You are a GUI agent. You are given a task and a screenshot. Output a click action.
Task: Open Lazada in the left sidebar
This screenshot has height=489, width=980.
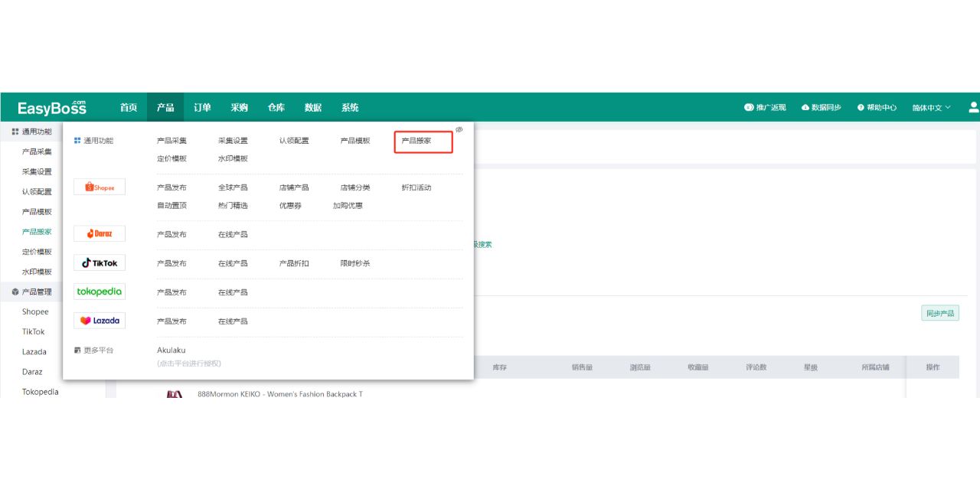(34, 352)
